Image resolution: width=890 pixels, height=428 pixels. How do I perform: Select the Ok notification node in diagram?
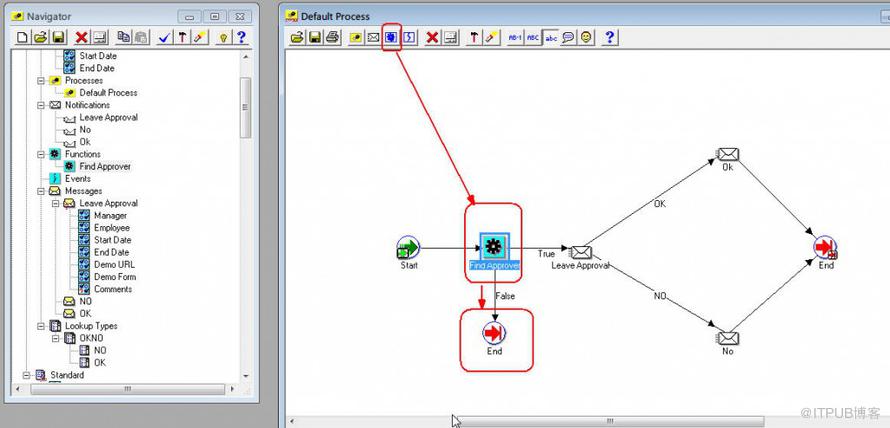[x=728, y=154]
